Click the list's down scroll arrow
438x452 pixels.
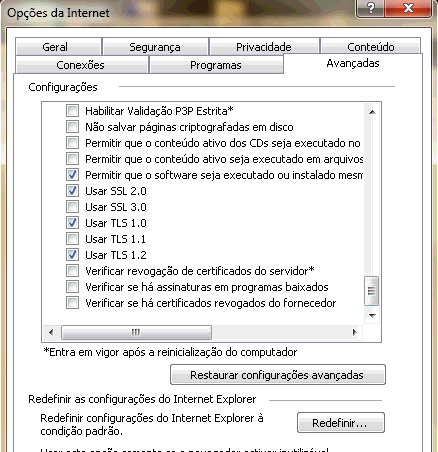click(x=372, y=315)
